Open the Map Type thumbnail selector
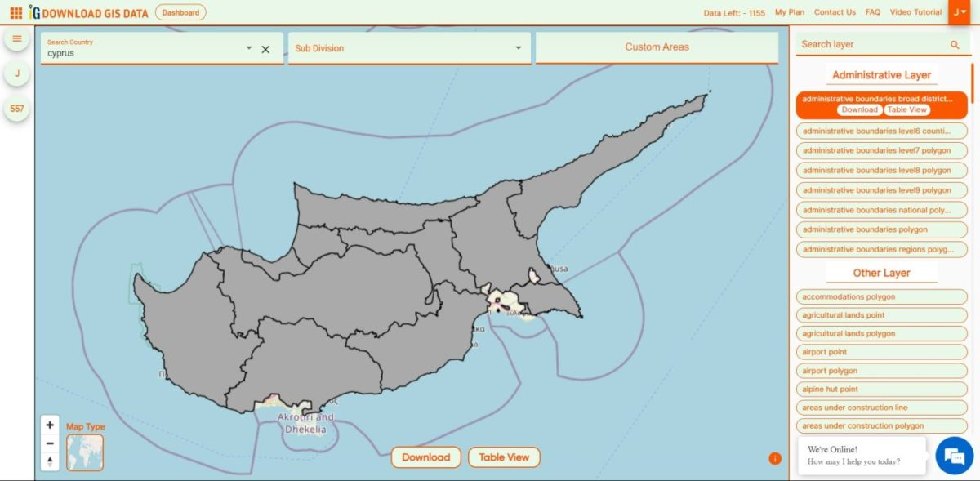This screenshot has width=980, height=481. point(85,452)
